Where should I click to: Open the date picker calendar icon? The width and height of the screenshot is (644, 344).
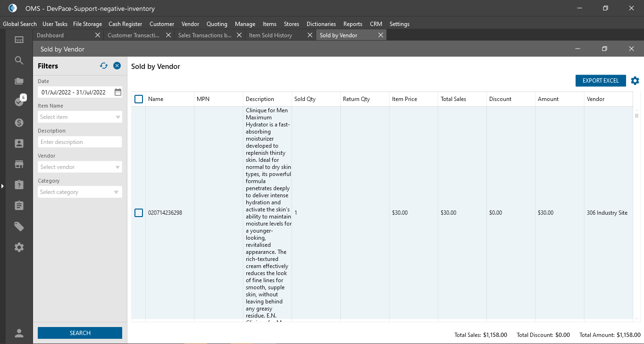pyautogui.click(x=118, y=92)
